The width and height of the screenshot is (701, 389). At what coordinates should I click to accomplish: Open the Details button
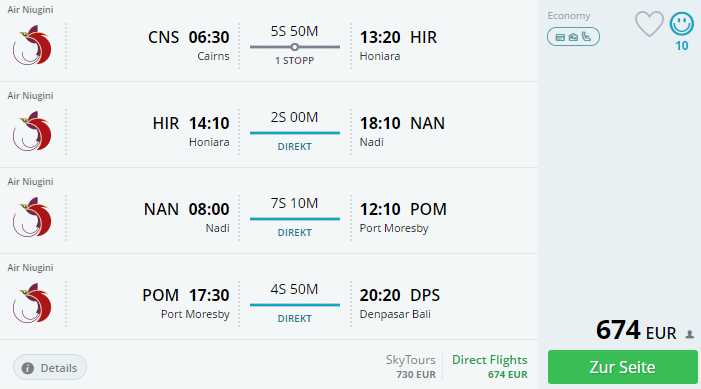click(50, 368)
